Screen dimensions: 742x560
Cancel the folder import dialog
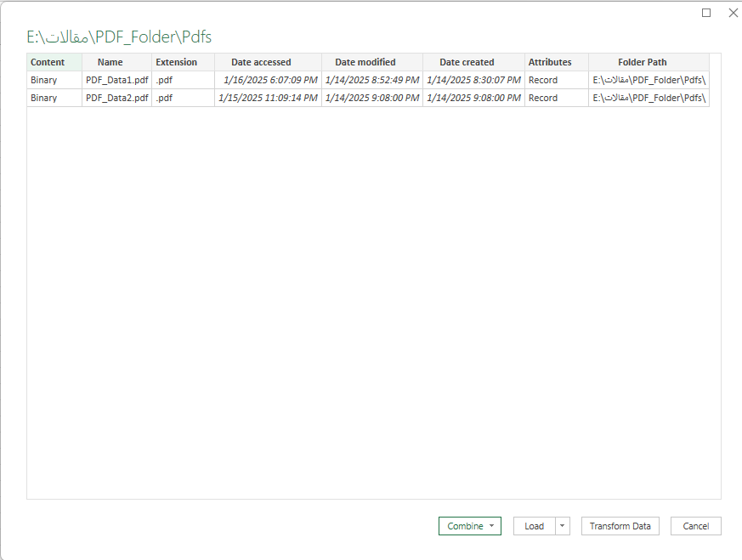[x=695, y=526]
